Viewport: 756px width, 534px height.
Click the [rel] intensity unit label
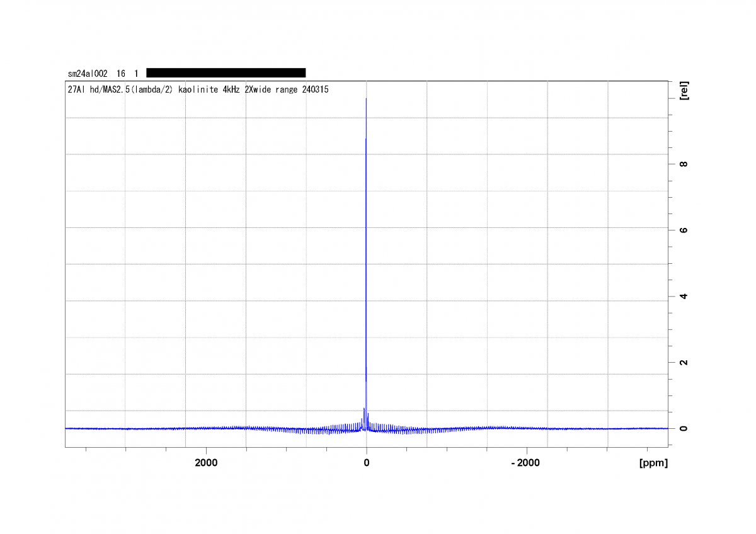pos(684,91)
